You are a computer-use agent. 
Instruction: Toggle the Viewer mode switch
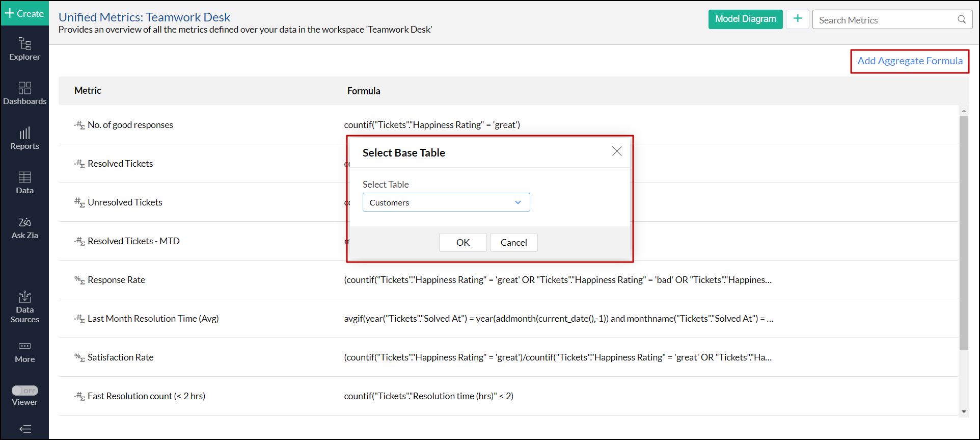point(25,391)
